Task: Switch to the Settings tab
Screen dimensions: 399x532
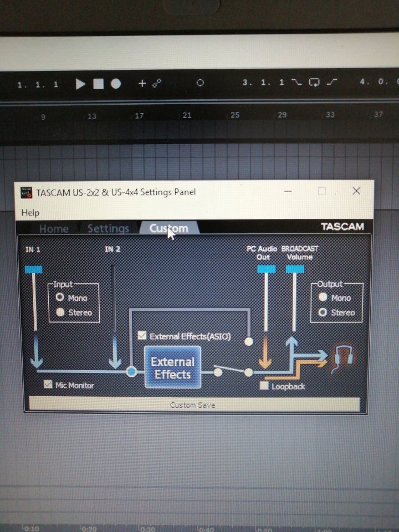Action: tap(108, 228)
